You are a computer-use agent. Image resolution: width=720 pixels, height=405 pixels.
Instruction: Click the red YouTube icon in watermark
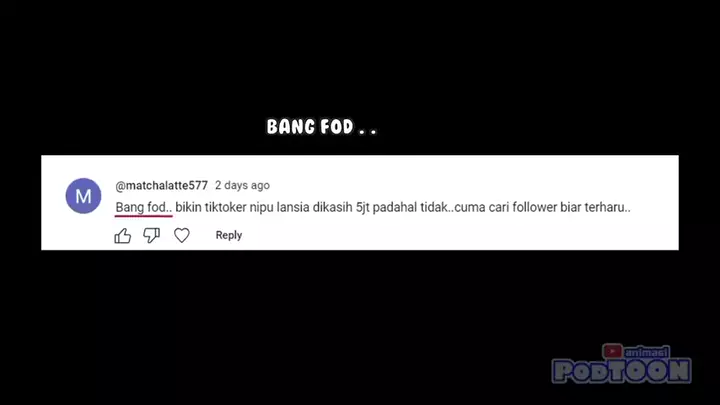click(612, 351)
